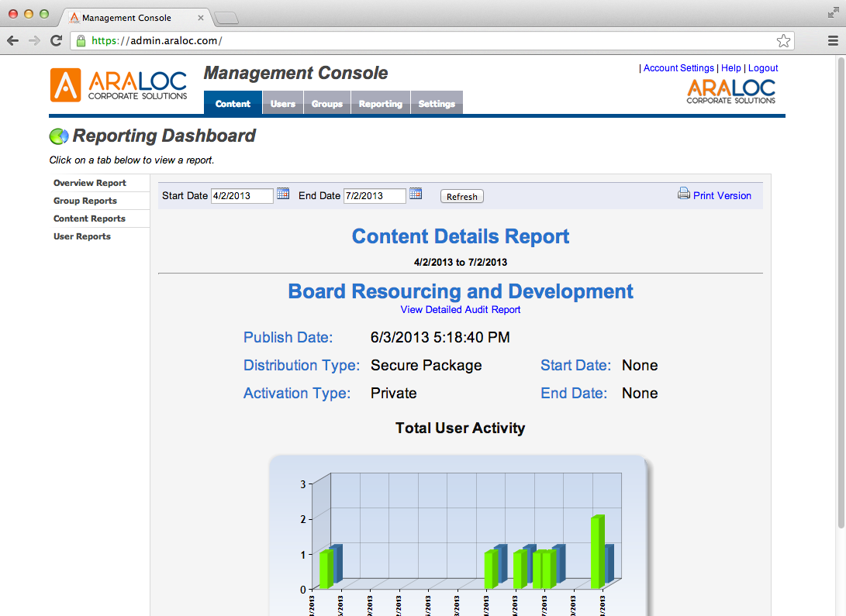
Task: Click the bookmark star in the address bar
Action: coord(783,40)
